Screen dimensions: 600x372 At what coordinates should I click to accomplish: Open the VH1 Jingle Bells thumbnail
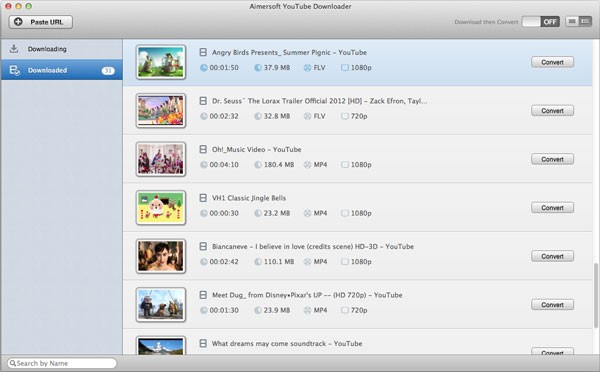pos(161,208)
